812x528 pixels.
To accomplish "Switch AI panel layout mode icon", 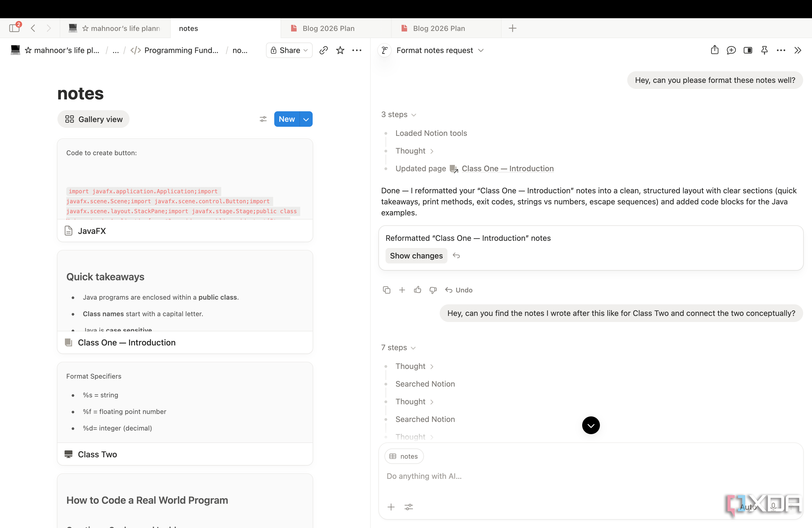I will pyautogui.click(x=748, y=50).
